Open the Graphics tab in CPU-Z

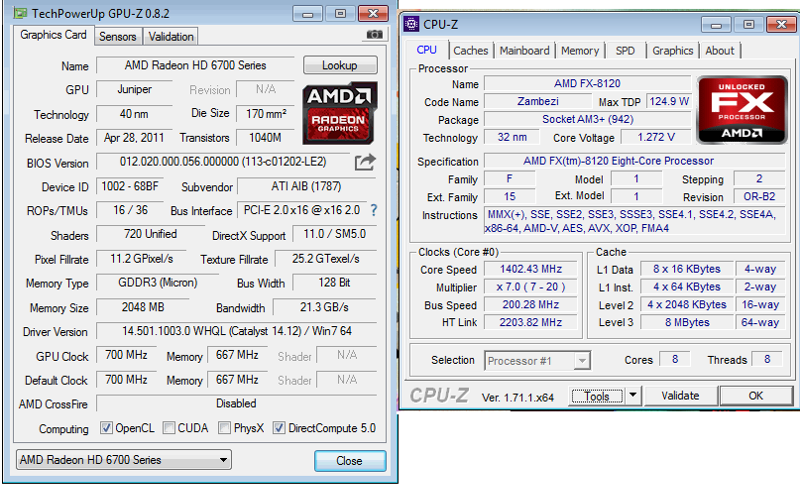pos(672,51)
